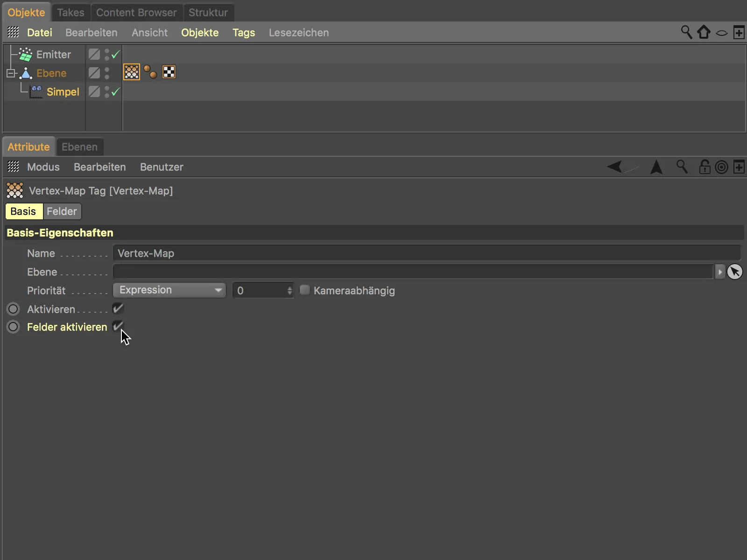Viewport: 747px width, 560px height.
Task: Select the Simpel object name
Action: (63, 92)
